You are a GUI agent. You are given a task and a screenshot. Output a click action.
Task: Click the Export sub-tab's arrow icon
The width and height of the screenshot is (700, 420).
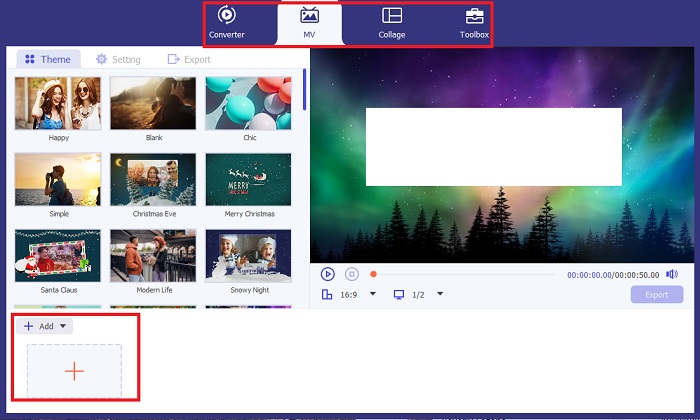pos(173,59)
